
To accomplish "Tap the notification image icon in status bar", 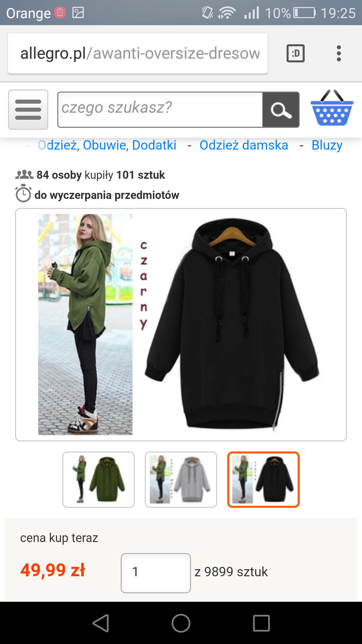I will 78,13.
